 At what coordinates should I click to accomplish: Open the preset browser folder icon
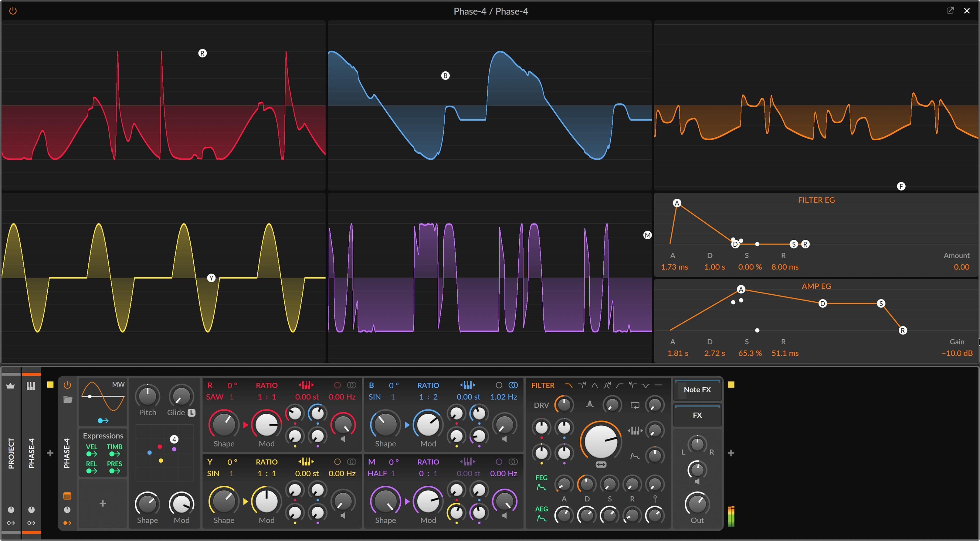coord(68,400)
